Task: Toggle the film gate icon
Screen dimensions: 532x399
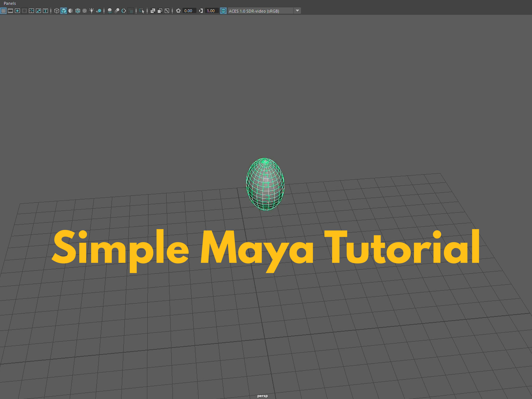Action: pos(10,11)
